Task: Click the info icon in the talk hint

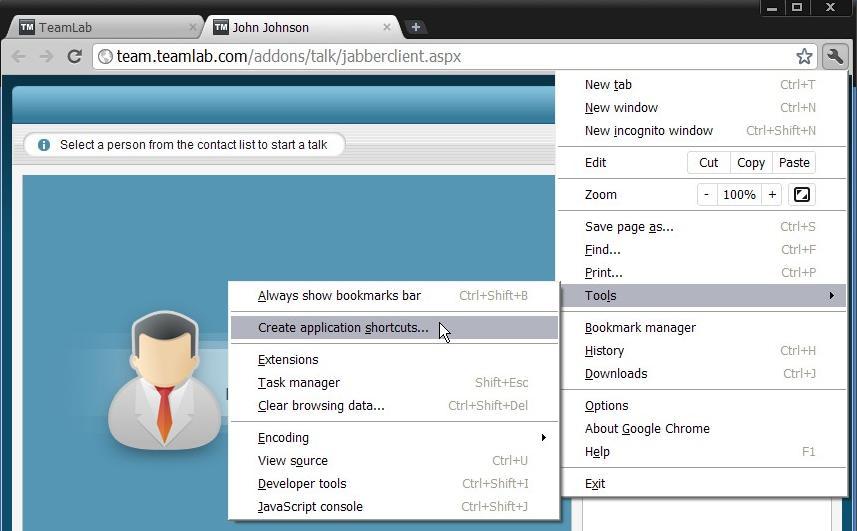Action: 44,145
